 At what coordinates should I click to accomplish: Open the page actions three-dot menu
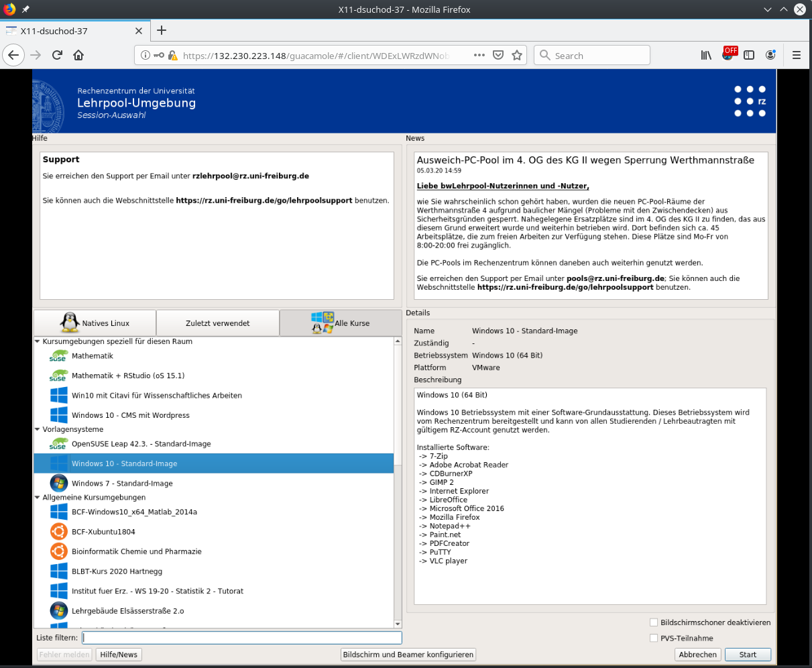coord(479,56)
